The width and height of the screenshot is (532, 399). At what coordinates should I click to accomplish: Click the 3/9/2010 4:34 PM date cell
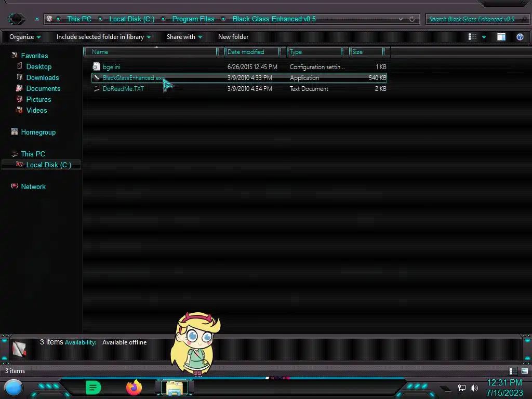[x=249, y=88]
